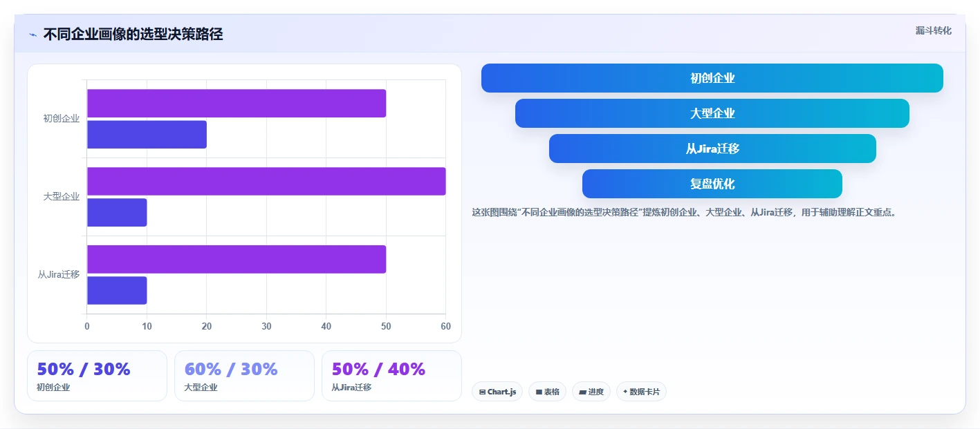The height and width of the screenshot is (429, 980).
Task: Click the blue bar for 从Jira迁移
Action: (x=117, y=290)
